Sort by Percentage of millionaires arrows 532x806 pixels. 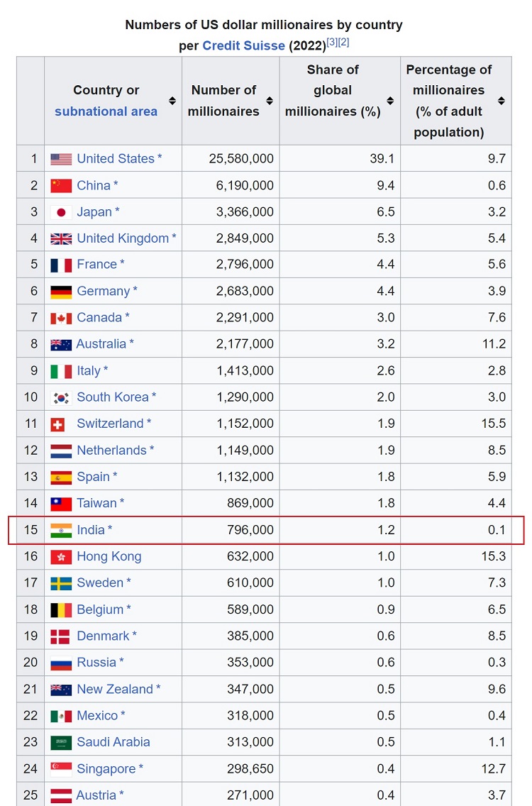pyautogui.click(x=501, y=101)
